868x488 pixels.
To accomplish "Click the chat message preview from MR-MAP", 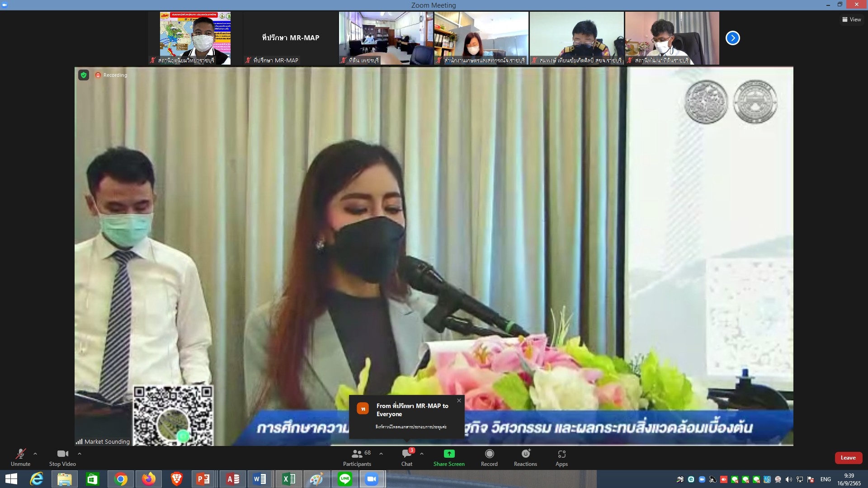I will tap(410, 427).
